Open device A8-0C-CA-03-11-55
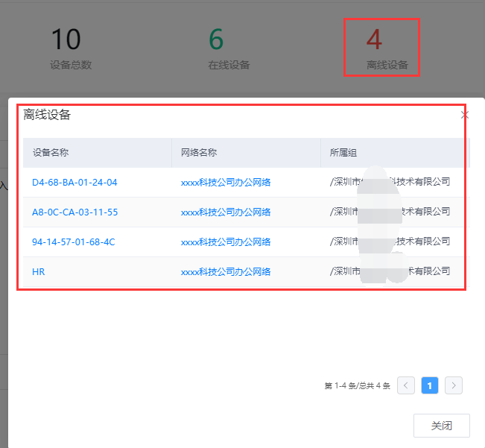 coord(75,212)
